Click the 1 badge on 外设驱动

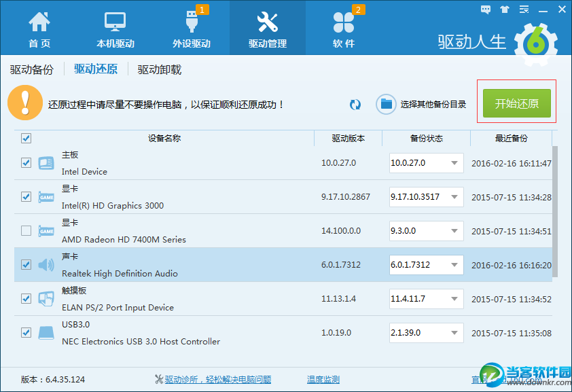pos(202,10)
